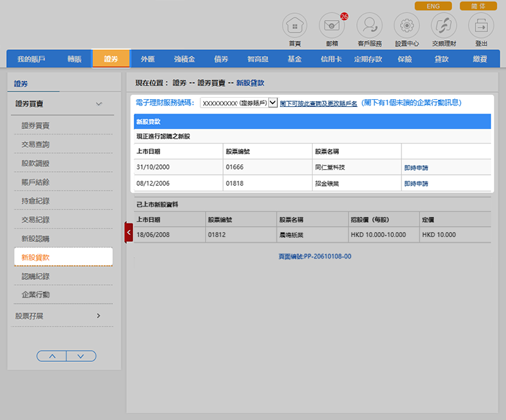Open 交易查詢 in the sidebar
The height and width of the screenshot is (420, 506).
click(35, 144)
